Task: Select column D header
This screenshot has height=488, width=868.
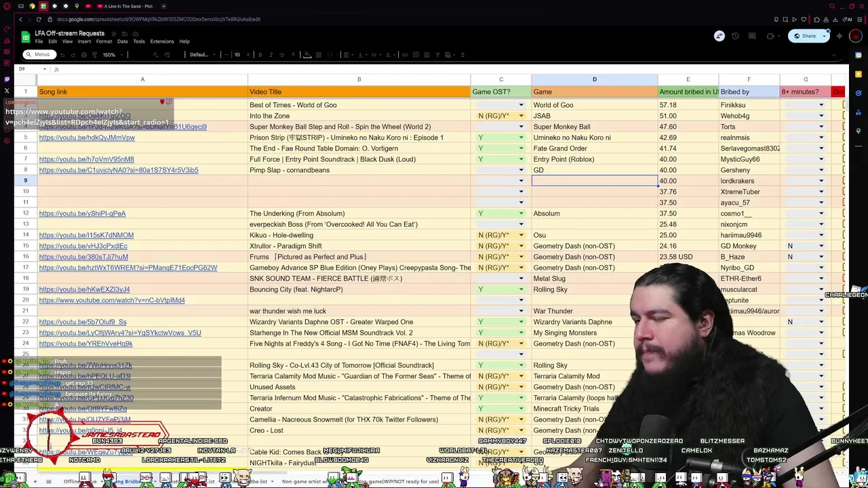Action: 595,80
